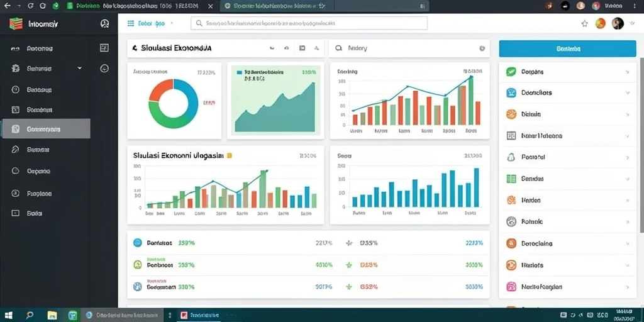Click the pink icon in the last right panel row
The height and width of the screenshot is (322, 644).
click(511, 286)
